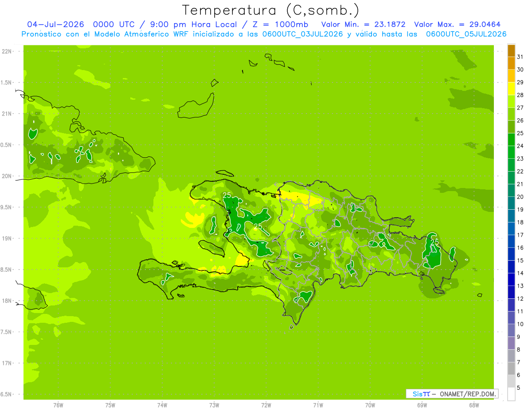Image resolution: width=532 pixels, height=411 pixels.
Task: Click the "74W" longitude label
Action: point(162,405)
